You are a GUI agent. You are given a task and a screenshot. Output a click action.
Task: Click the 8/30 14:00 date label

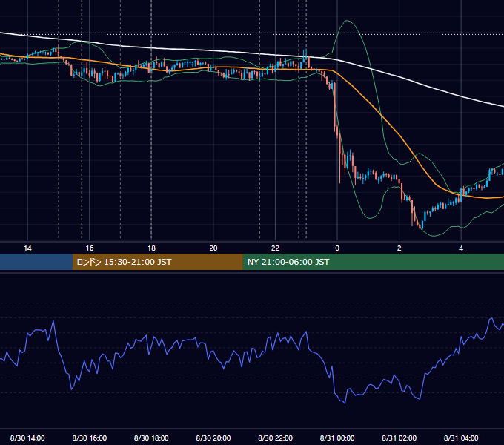pos(27,438)
